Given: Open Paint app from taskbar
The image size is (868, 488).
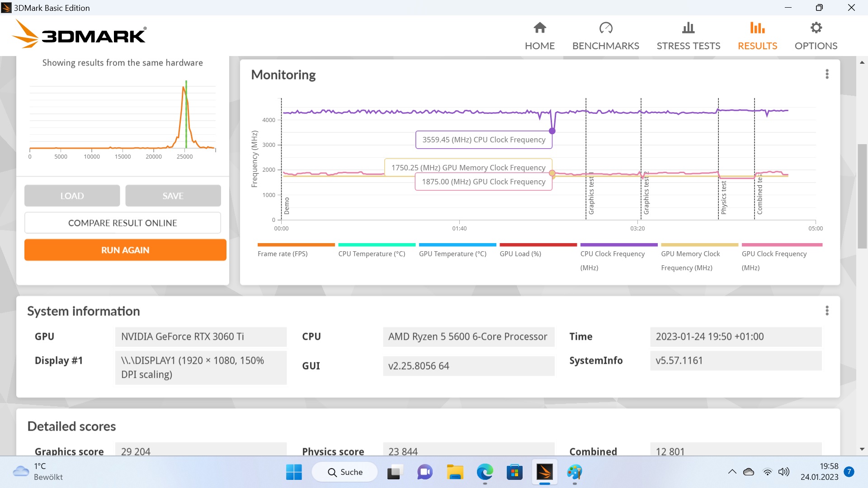Looking at the screenshot, I should click(x=575, y=472).
